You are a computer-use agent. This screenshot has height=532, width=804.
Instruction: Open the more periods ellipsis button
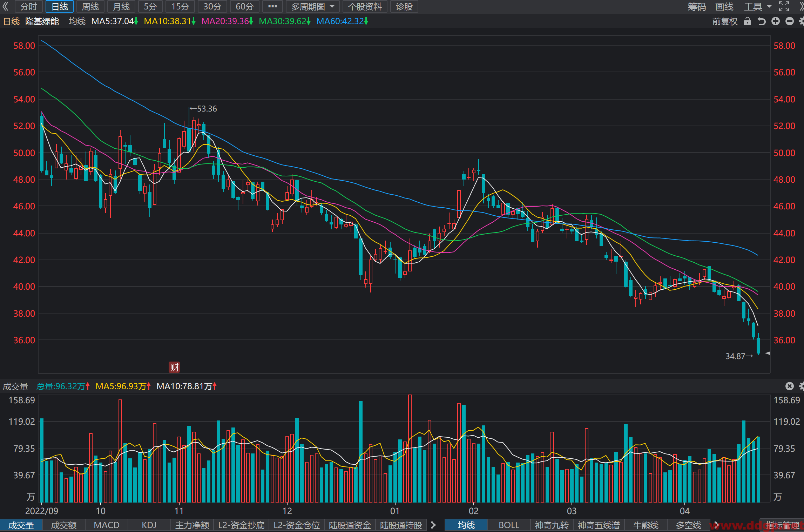[272, 6]
